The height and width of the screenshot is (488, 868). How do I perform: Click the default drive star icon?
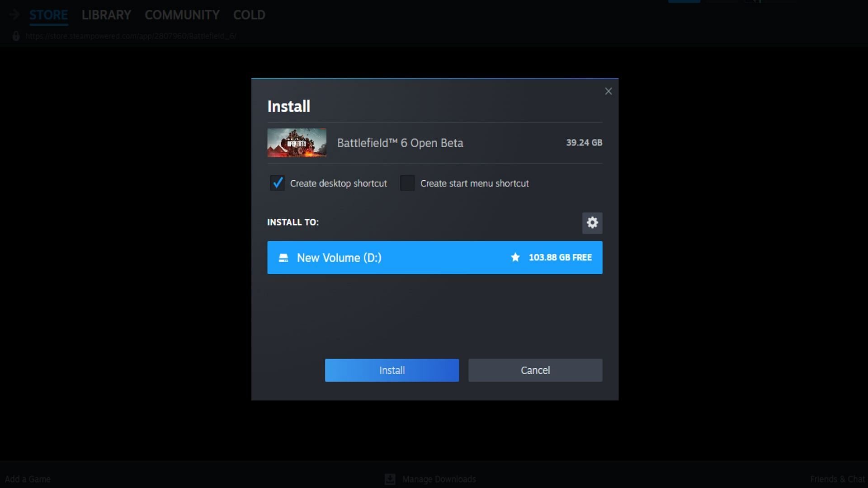[515, 258]
